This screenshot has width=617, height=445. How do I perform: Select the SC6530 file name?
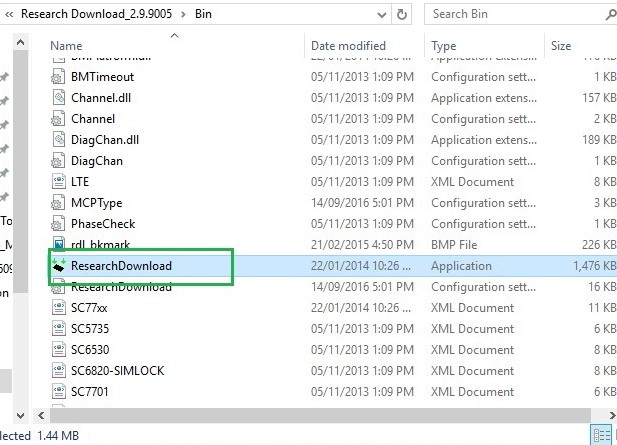coord(90,349)
